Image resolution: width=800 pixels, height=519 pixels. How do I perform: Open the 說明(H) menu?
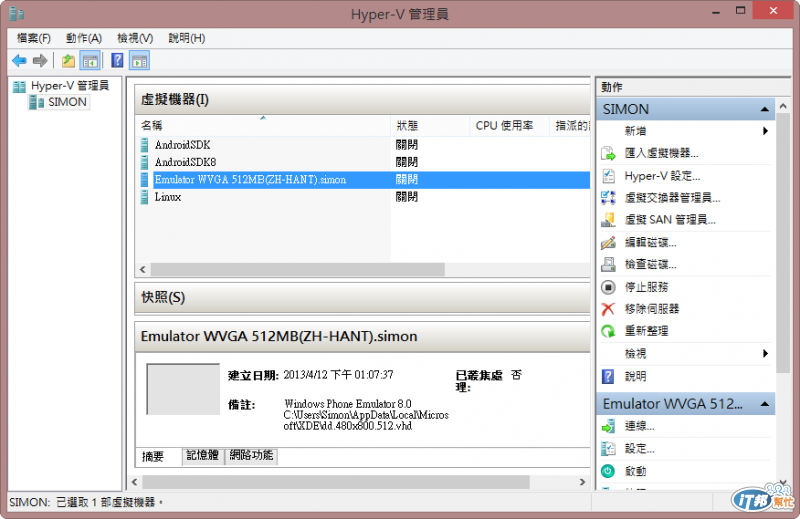[187, 38]
